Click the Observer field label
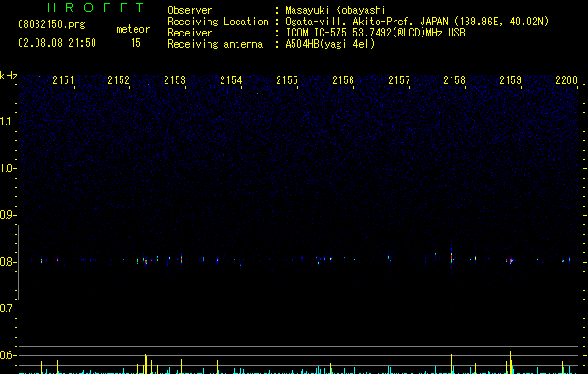The image size is (588, 374). [190, 10]
